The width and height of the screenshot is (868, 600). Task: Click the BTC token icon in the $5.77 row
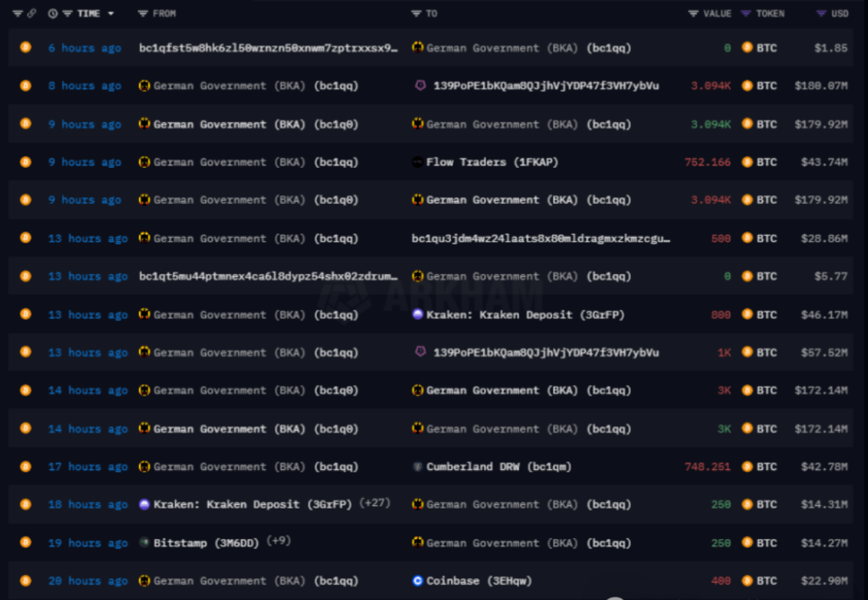click(747, 276)
